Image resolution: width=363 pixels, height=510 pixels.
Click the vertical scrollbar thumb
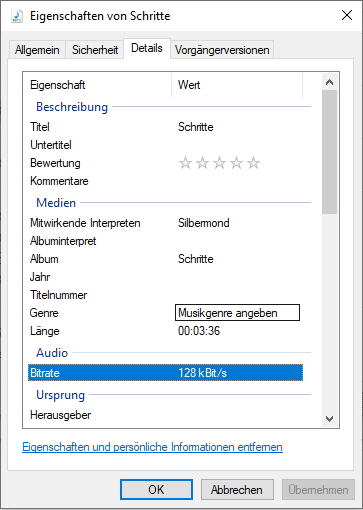(329, 152)
